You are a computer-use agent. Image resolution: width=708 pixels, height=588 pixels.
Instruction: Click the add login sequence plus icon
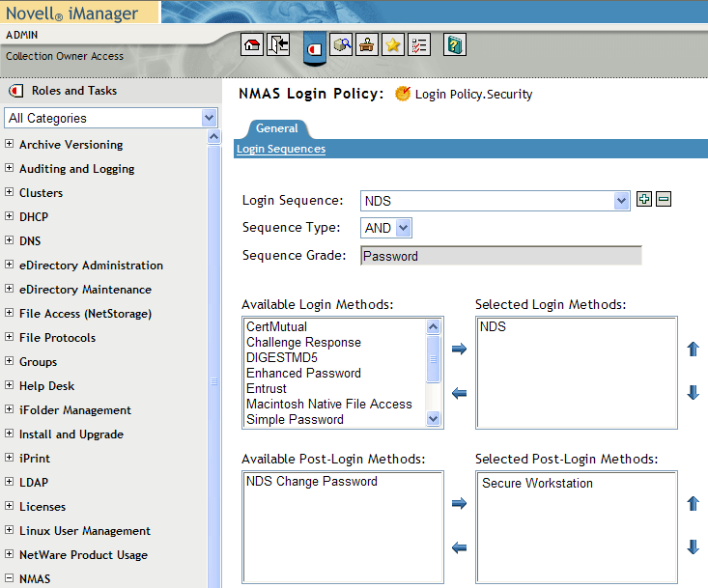[x=644, y=199]
